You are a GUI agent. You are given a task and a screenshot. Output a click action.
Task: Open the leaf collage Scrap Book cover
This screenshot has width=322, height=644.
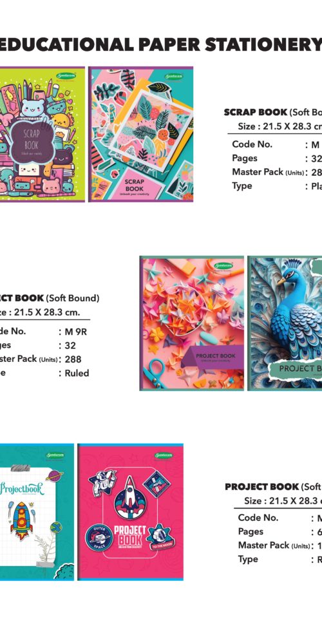pos(141,134)
